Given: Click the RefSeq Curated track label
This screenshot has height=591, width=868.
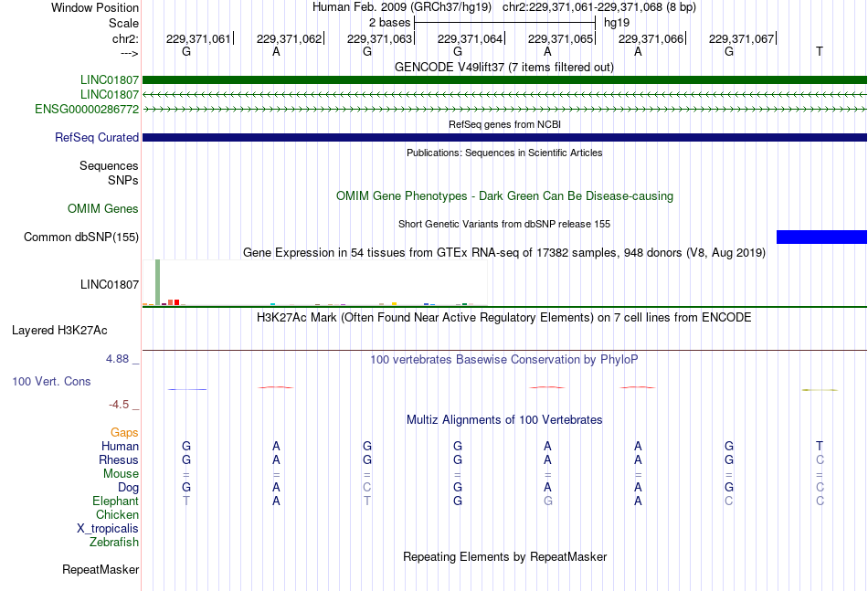Looking at the screenshot, I should point(97,137).
